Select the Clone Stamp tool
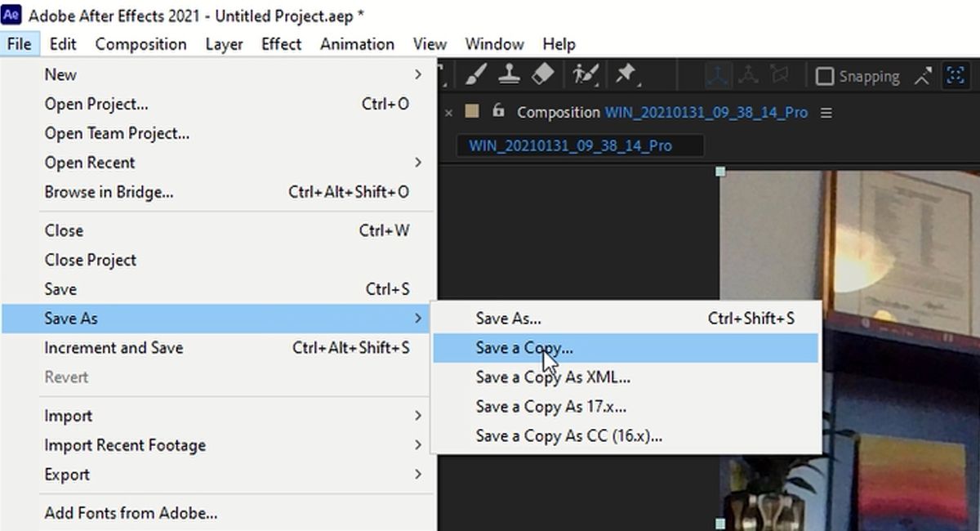 (x=508, y=76)
